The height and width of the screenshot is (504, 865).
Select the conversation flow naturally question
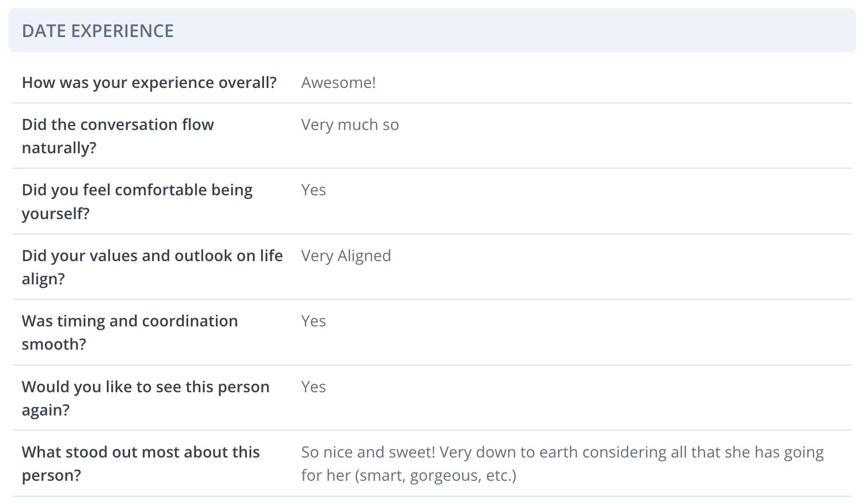pos(117,136)
